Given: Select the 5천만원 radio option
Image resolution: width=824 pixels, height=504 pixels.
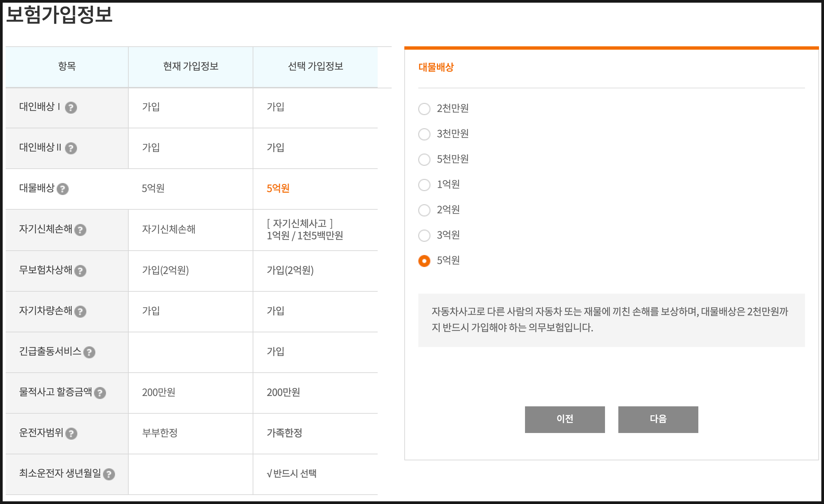Looking at the screenshot, I should click(x=424, y=160).
